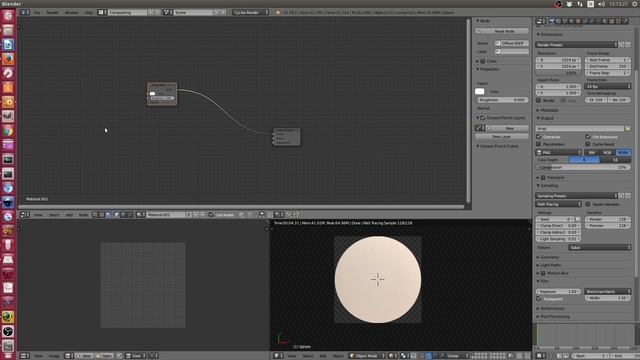Adjust the film Exposure slider
640x360 pixels.
point(558,291)
